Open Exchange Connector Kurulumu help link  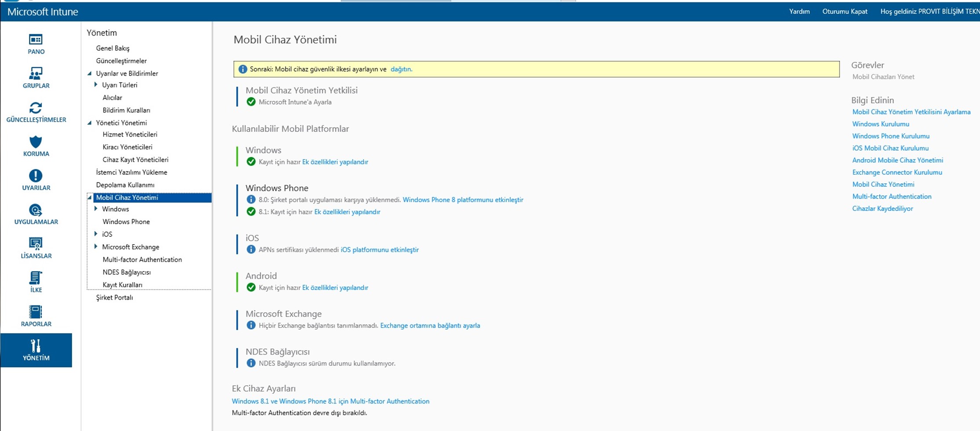click(x=897, y=172)
